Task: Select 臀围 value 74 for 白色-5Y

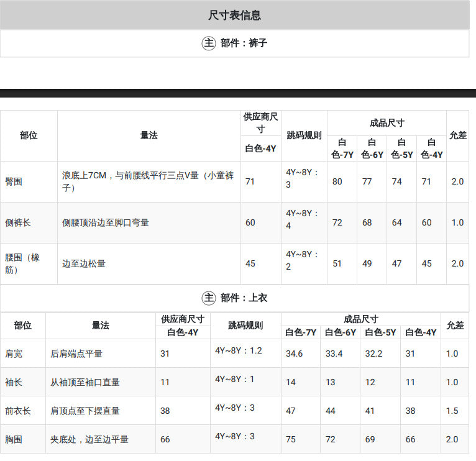Action: (x=396, y=181)
